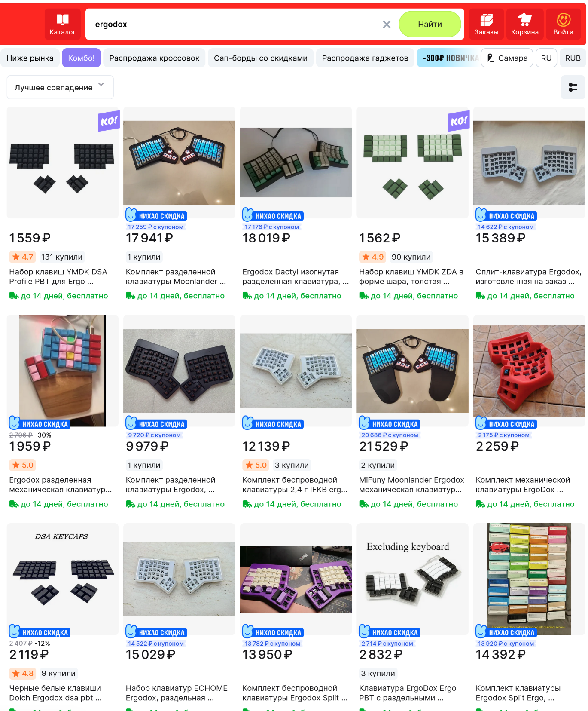588x711 pixels.
Task: Select the Комбо! filter chip
Action: 81,58
